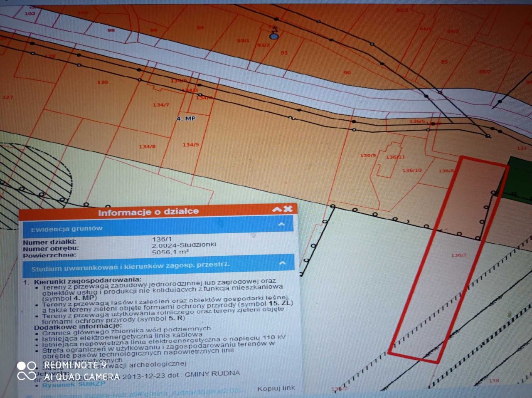532x398 pixels.
Task: Select parcel 136/10 on the map
Action: coord(412,170)
